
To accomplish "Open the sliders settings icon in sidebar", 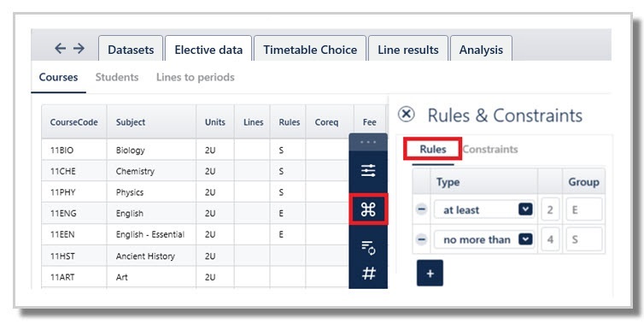I will pyautogui.click(x=368, y=171).
